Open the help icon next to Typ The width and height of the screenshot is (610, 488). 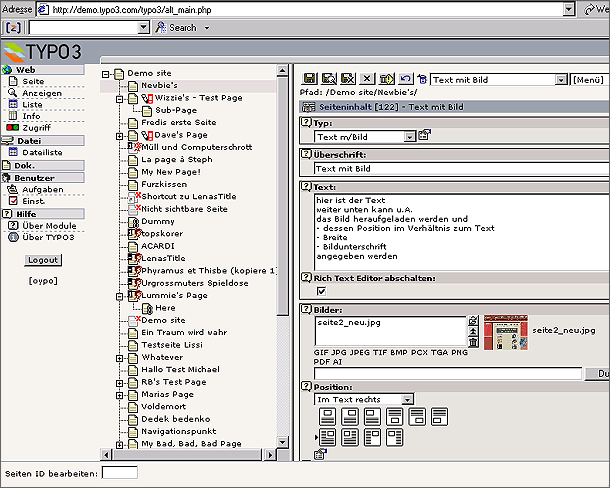coord(306,123)
